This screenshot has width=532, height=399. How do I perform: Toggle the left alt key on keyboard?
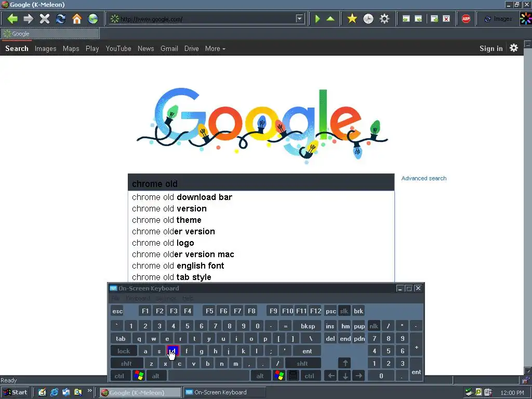click(x=156, y=376)
